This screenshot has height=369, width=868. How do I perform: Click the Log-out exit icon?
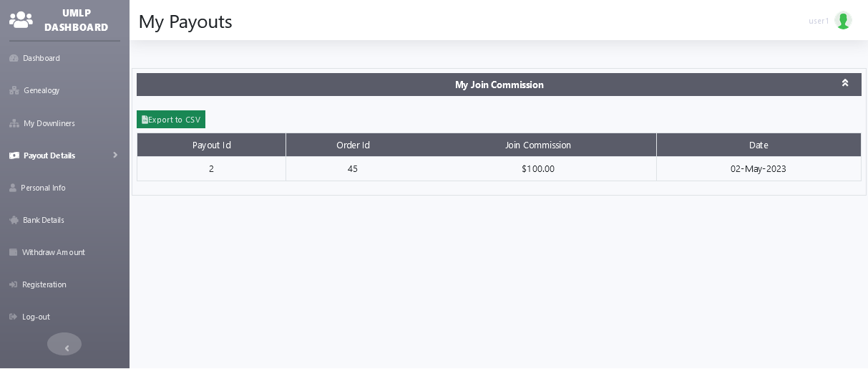click(x=13, y=317)
